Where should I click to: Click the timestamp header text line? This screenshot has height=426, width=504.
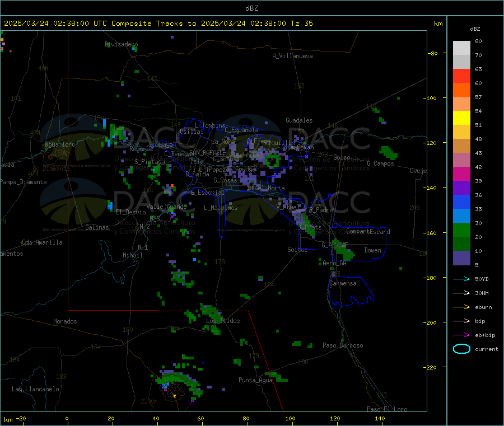coord(158,23)
